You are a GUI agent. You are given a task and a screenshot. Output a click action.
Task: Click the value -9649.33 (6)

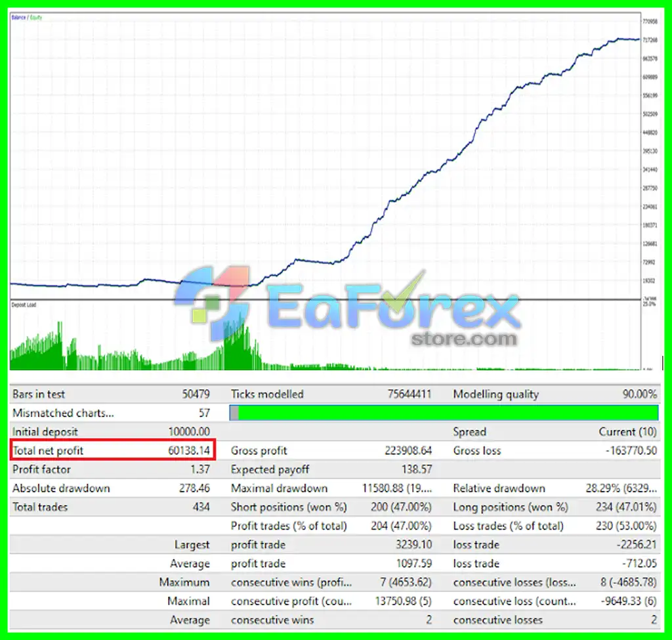(x=629, y=601)
